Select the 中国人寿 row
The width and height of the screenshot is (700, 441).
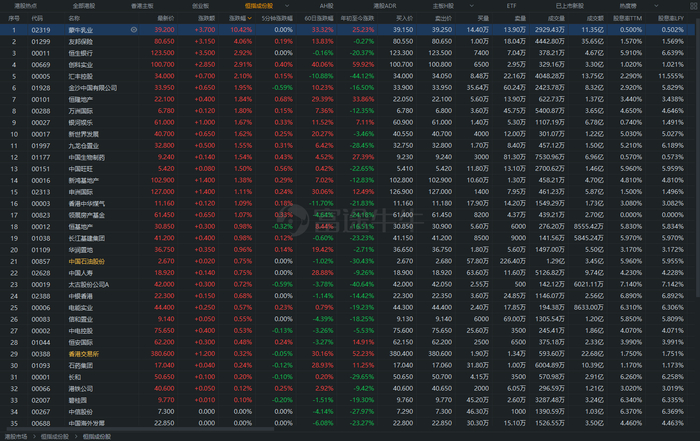pyautogui.click(x=348, y=273)
